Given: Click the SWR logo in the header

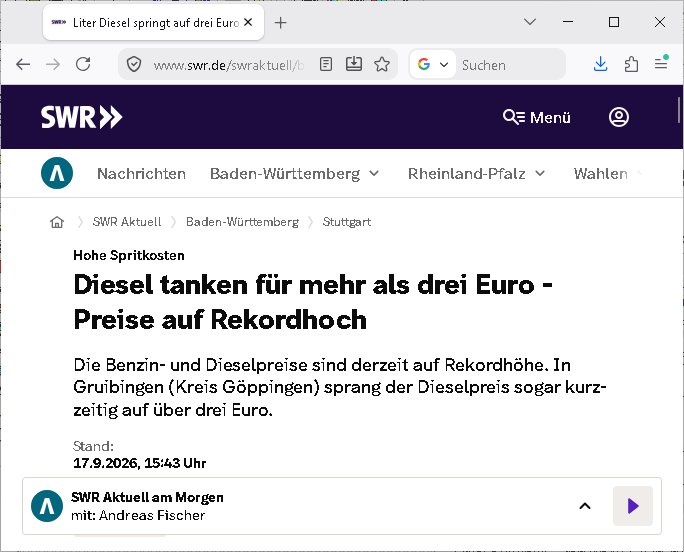Looking at the screenshot, I should (x=82, y=117).
